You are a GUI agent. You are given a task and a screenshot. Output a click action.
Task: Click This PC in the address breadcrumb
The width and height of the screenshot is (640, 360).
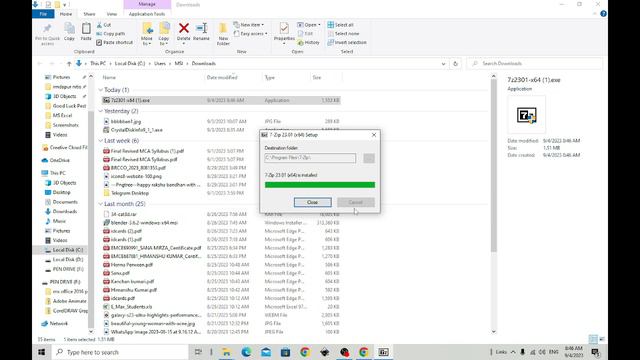[98, 64]
